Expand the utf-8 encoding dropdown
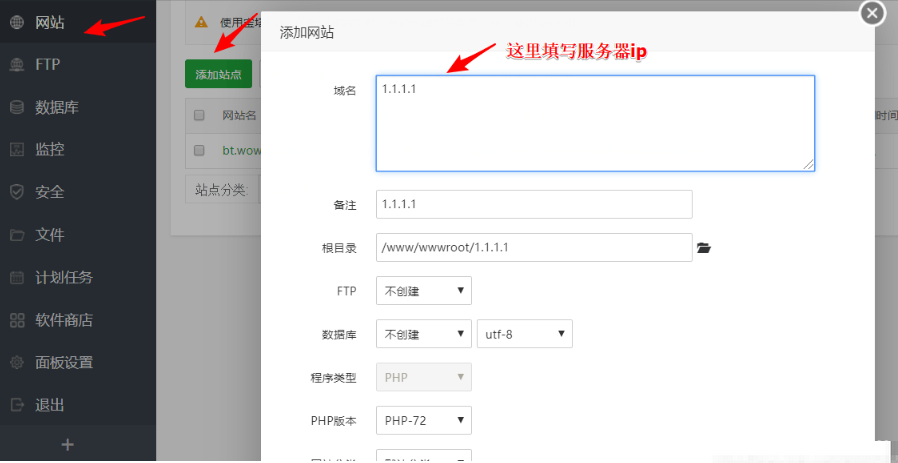 point(525,333)
